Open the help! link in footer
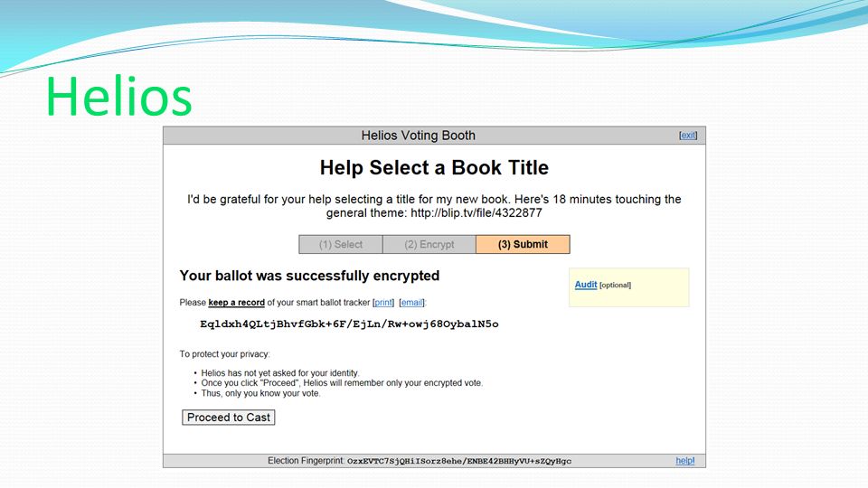This screenshot has width=868, height=488. [x=684, y=460]
